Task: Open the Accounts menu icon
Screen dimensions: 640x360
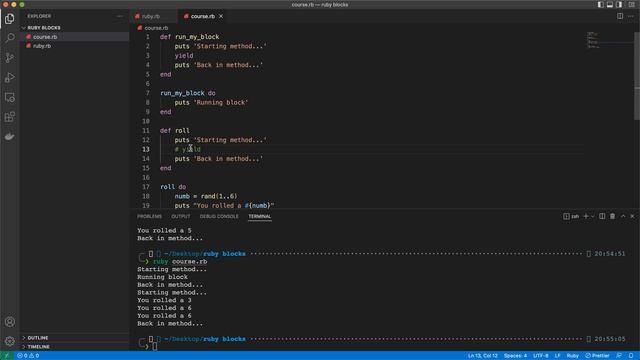Action: pos(9,322)
